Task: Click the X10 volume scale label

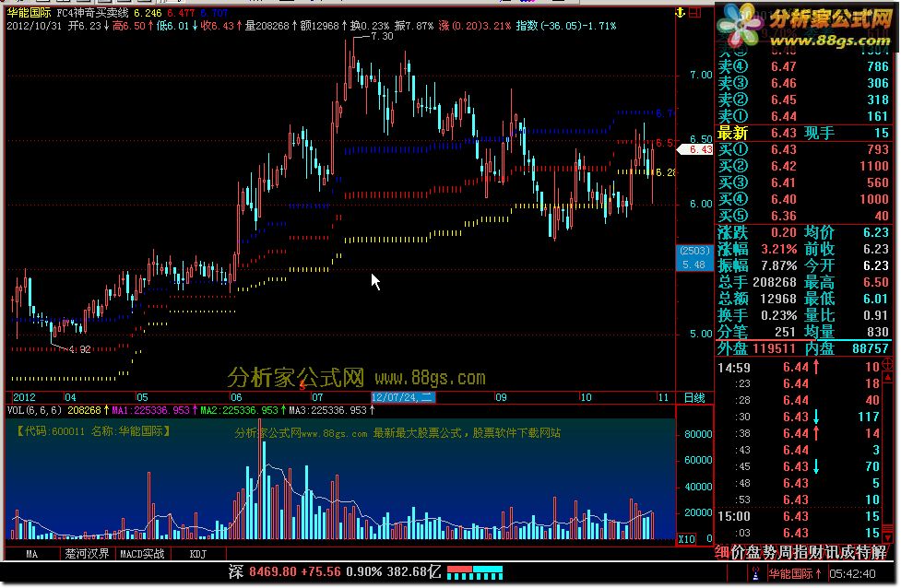Action: tap(686, 539)
